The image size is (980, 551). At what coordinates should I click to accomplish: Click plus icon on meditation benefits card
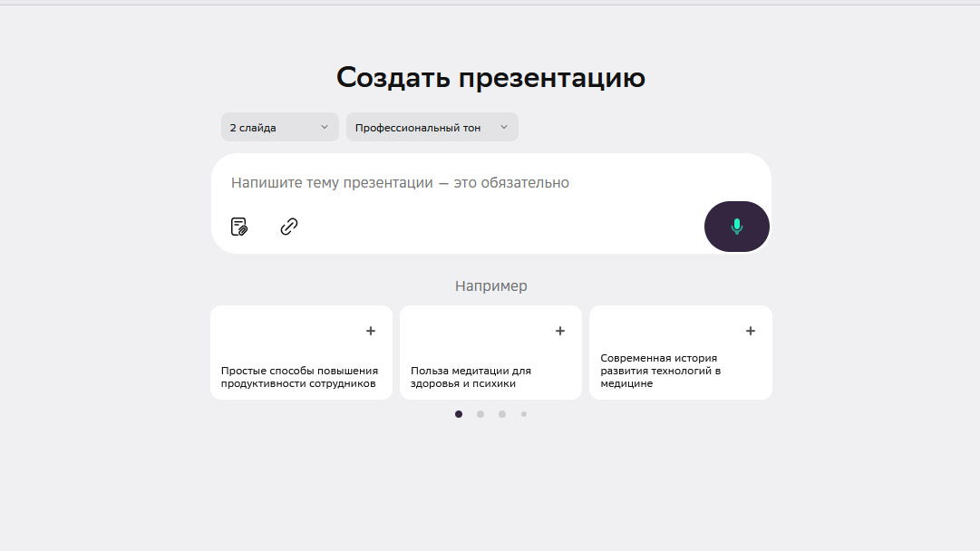point(560,331)
